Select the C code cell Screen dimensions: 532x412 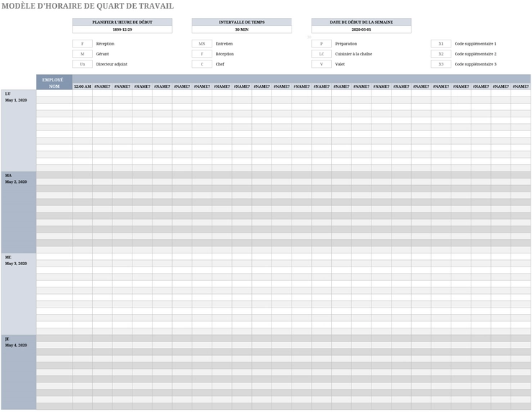(x=202, y=64)
